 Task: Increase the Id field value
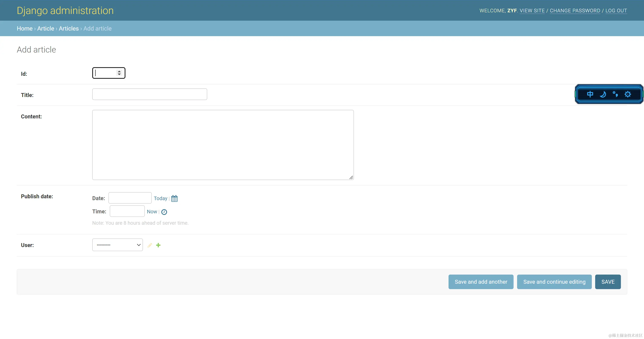pos(119,71)
